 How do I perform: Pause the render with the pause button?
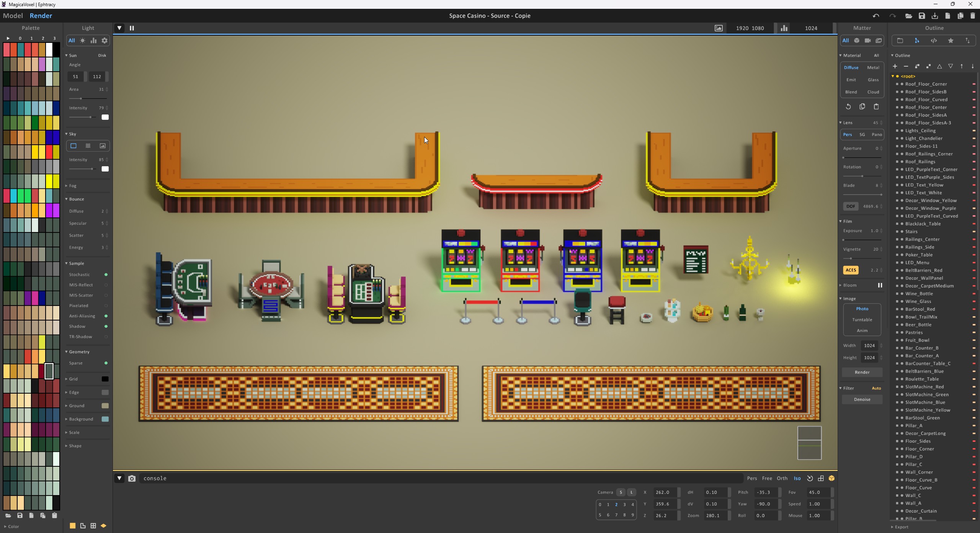[x=132, y=28]
